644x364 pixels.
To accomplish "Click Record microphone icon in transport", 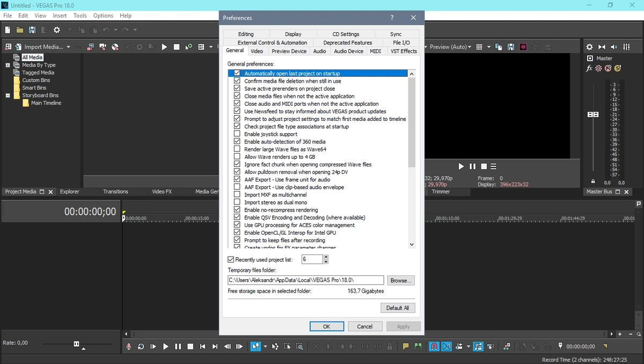I will [129, 347].
